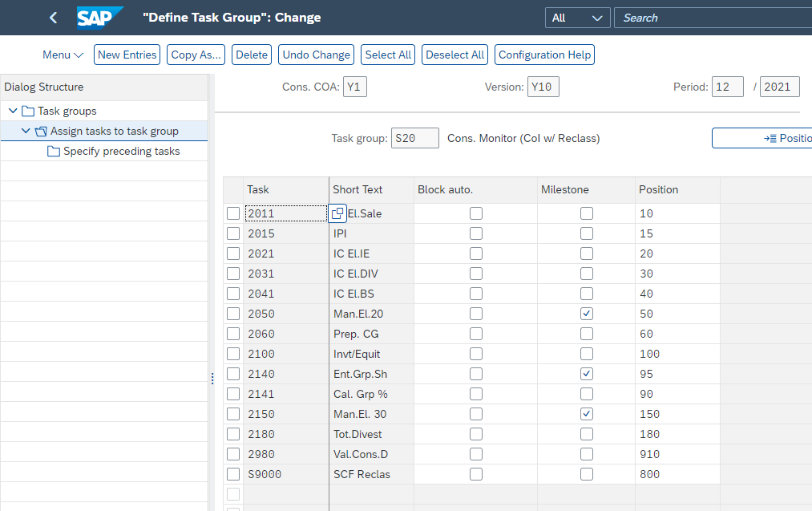Select the row for task S9000
The image size is (812, 511).
coord(233,474)
